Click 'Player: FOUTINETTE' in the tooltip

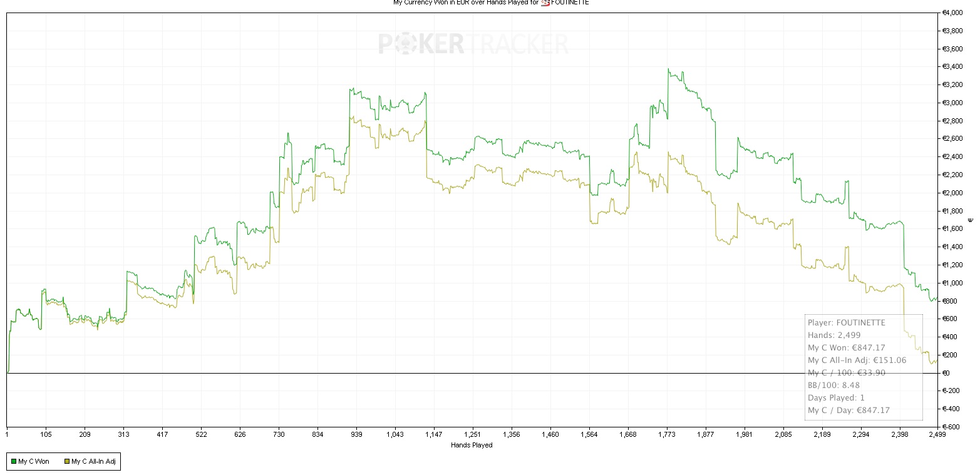(847, 323)
